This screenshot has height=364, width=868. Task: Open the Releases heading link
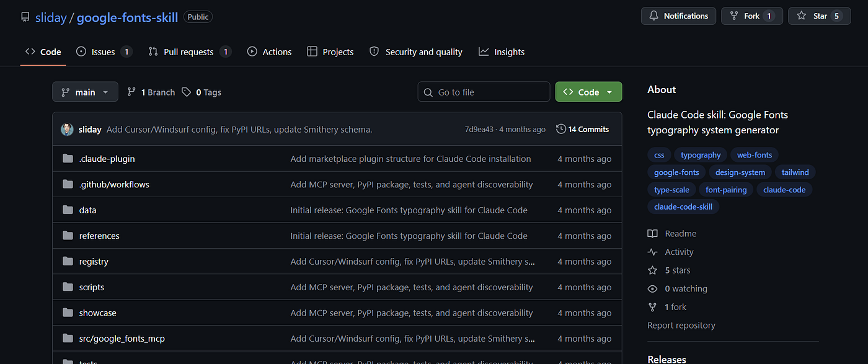point(667,359)
